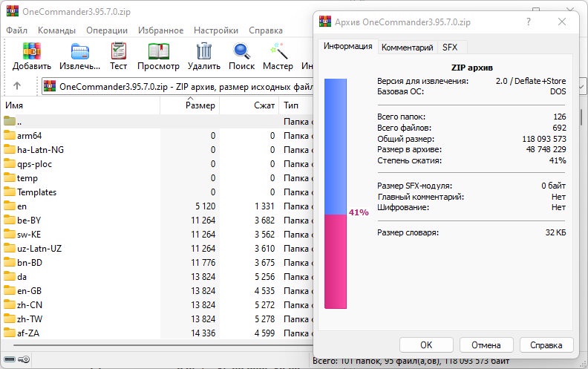
Task: Run the Тест archive tool
Action: 119,52
